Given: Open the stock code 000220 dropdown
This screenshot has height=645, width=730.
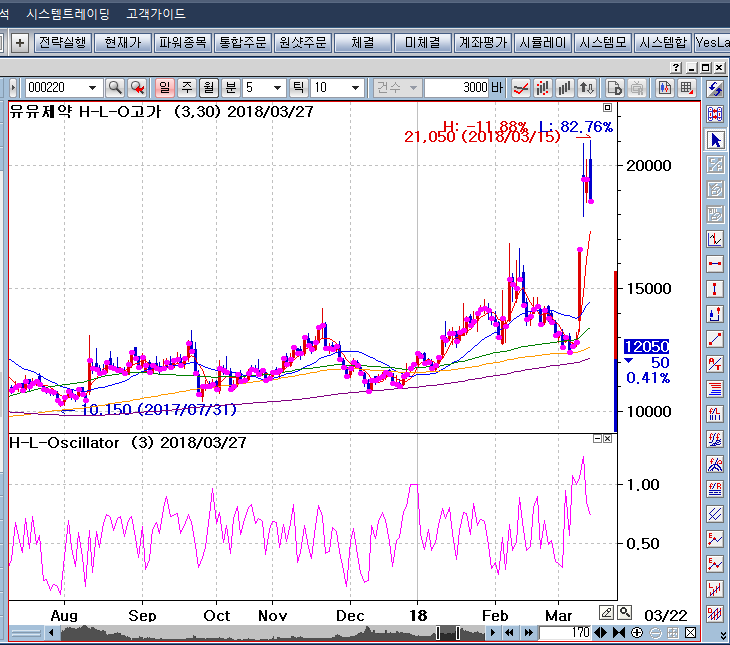Looking at the screenshot, I should coord(92,88).
